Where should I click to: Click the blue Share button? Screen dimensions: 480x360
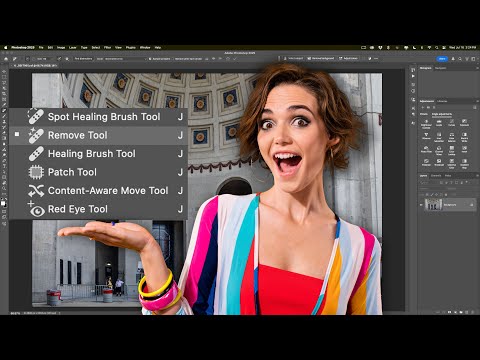pos(442,59)
